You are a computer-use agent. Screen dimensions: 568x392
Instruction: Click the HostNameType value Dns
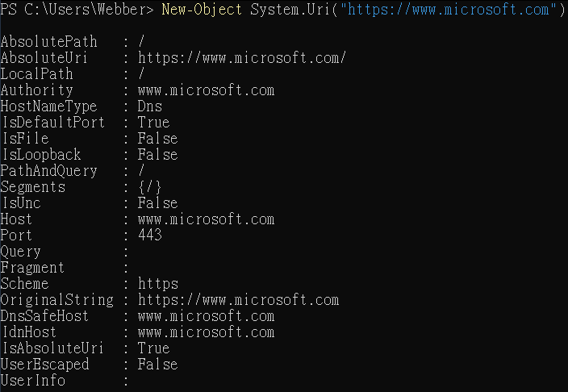coord(149,106)
